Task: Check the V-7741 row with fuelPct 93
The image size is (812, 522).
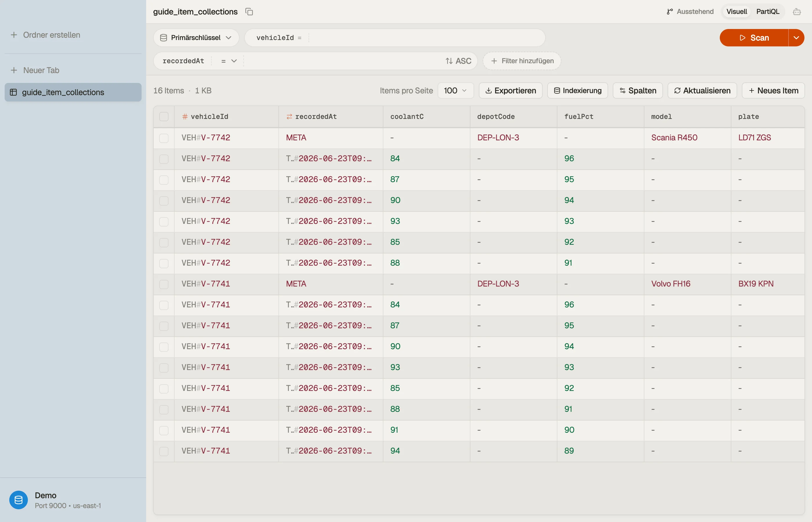Action: 164,368
